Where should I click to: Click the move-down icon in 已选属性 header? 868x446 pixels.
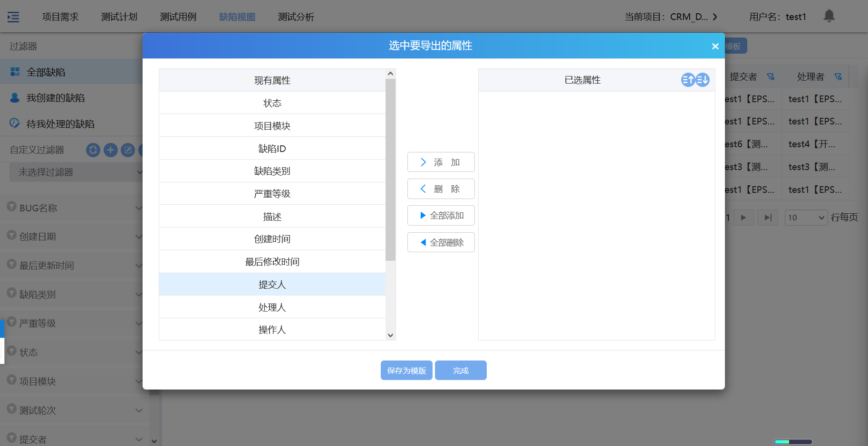pos(703,80)
